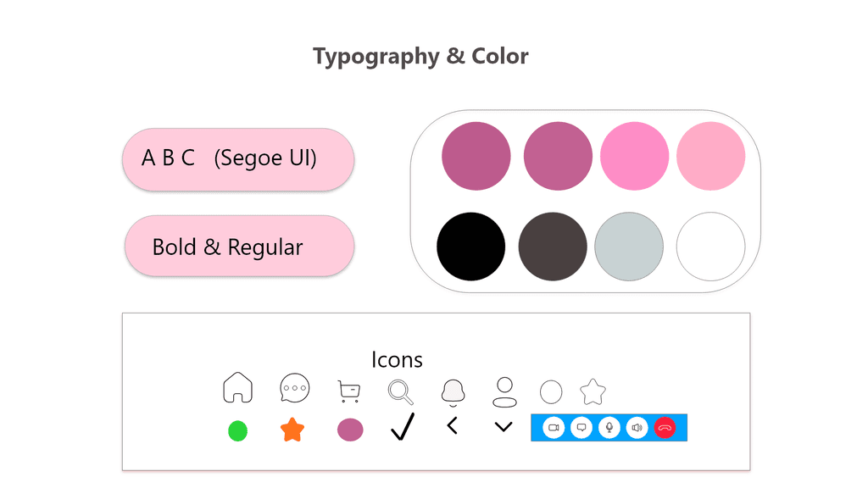Viewport: 868px width, 488px height.
Task: Pick the black color swatch
Action: [471, 247]
